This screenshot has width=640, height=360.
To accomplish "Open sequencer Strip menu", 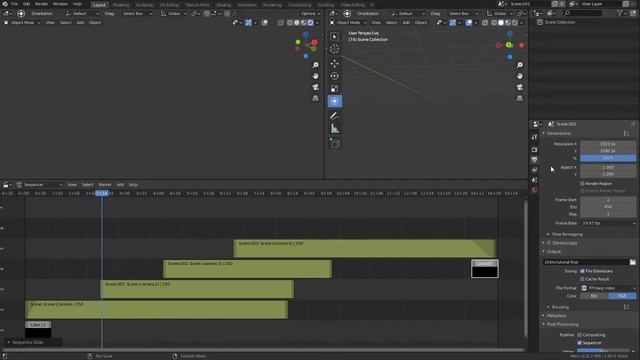I will (x=133, y=185).
